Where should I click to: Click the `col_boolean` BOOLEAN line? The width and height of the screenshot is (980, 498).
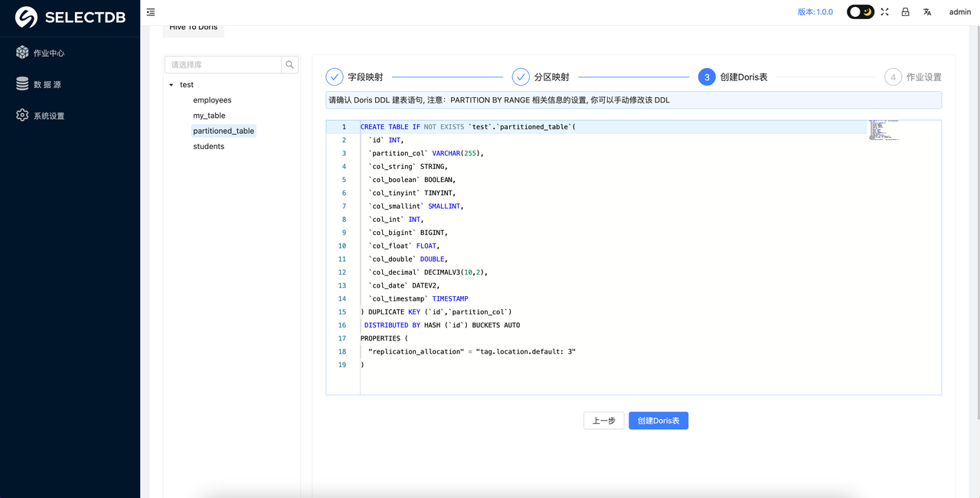click(x=412, y=180)
